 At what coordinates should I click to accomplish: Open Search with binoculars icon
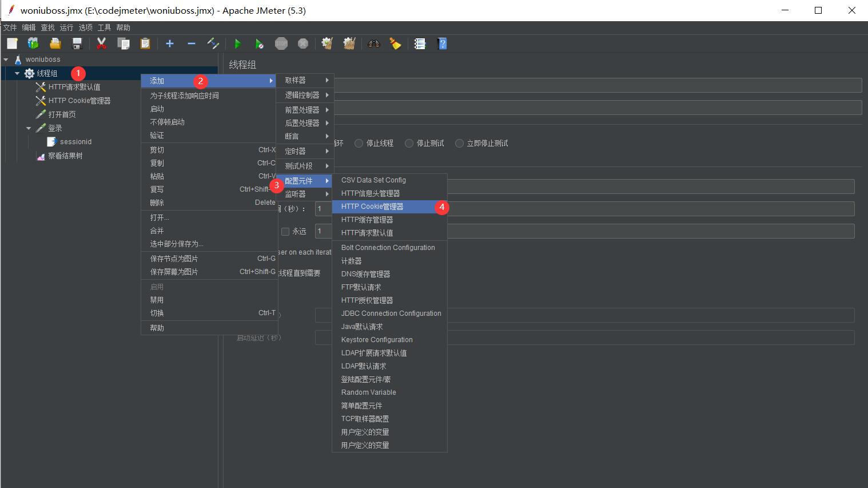point(374,43)
